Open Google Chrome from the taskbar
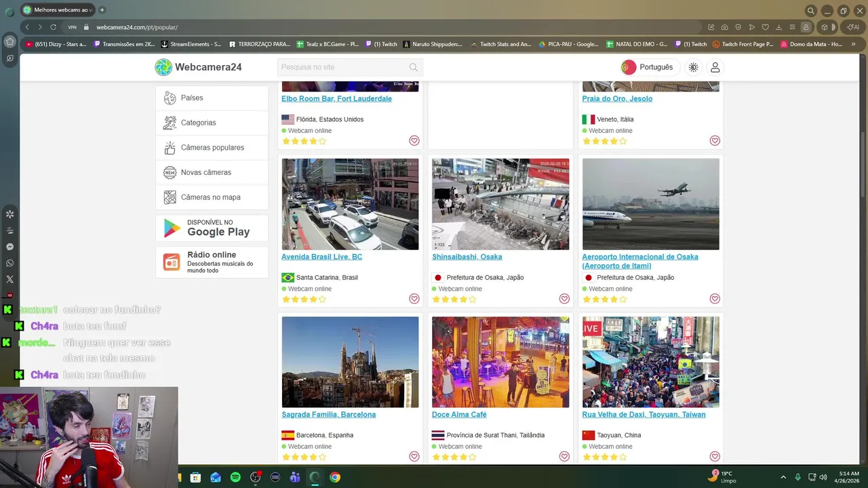The width and height of the screenshot is (868, 488). pyautogui.click(x=335, y=477)
